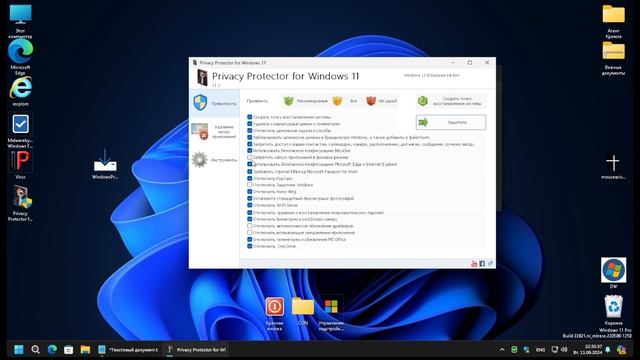Open Microsoft Store from the taskbar
This screenshot has width=640, height=360.
coord(69,350)
